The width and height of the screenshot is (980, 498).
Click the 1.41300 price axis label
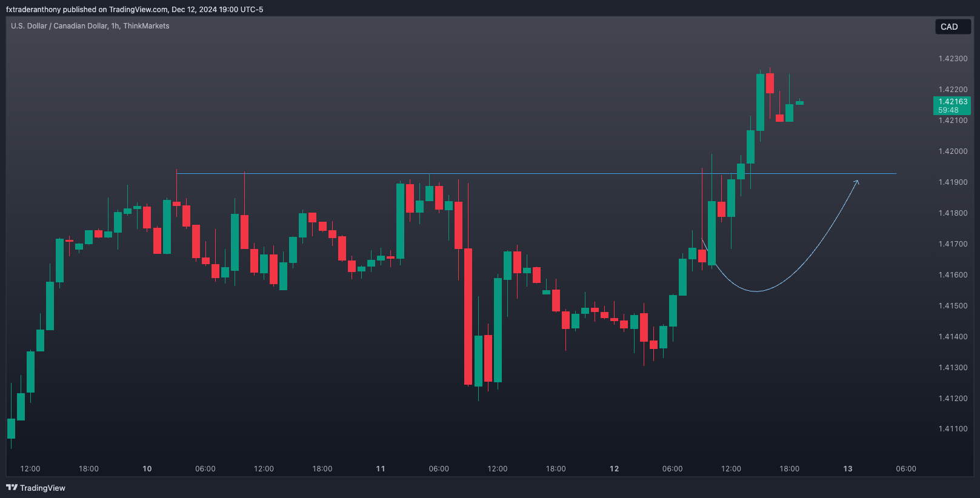click(953, 368)
